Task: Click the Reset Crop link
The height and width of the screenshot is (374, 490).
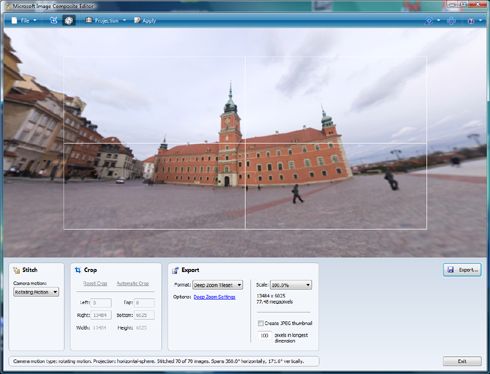Action: [x=95, y=283]
